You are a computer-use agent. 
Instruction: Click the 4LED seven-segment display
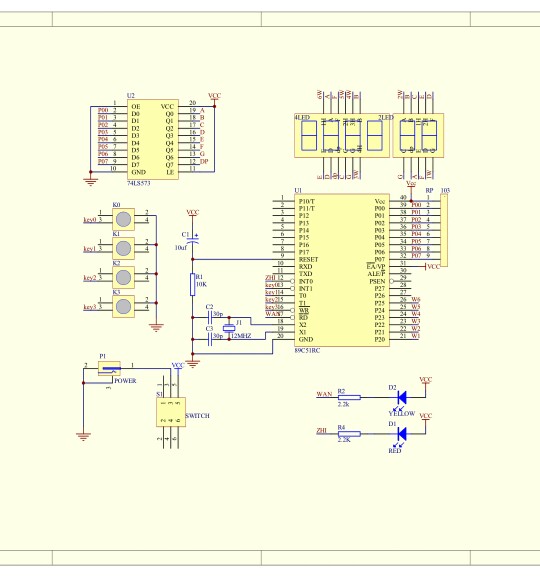(x=342, y=136)
